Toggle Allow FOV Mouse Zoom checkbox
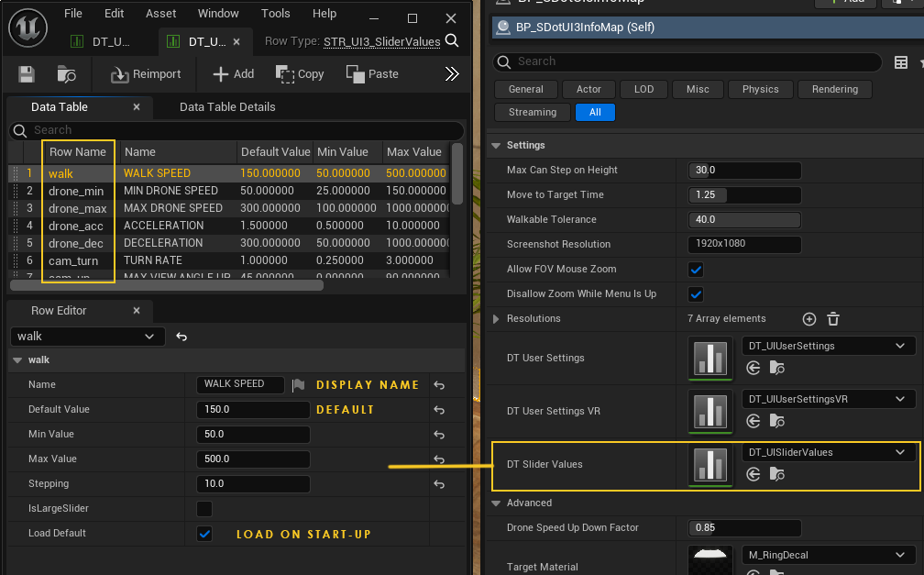The image size is (924, 575). [x=696, y=270]
